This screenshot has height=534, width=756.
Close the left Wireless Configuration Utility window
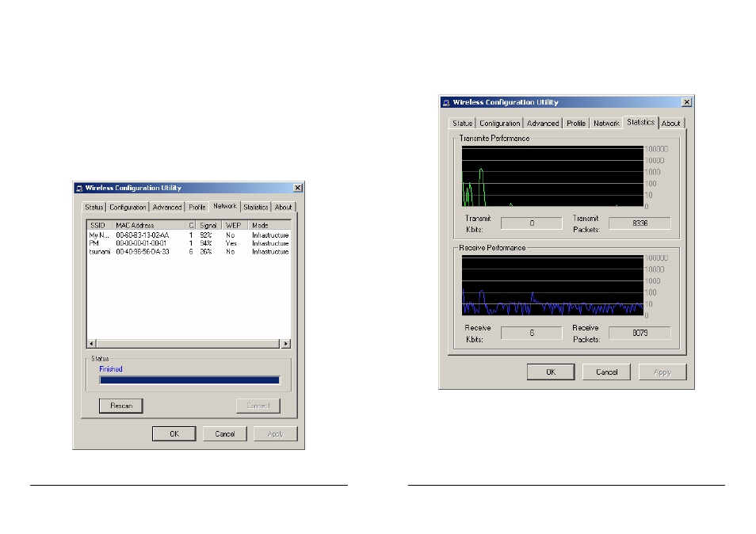[x=298, y=188]
